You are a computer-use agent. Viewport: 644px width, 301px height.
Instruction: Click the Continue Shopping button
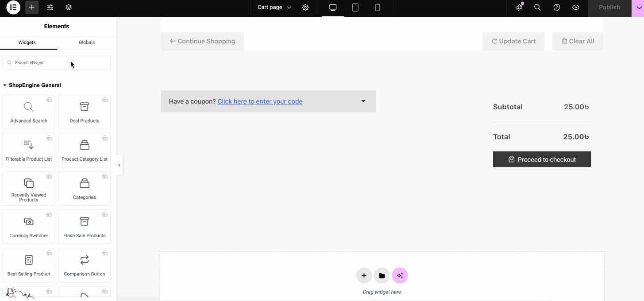(202, 41)
